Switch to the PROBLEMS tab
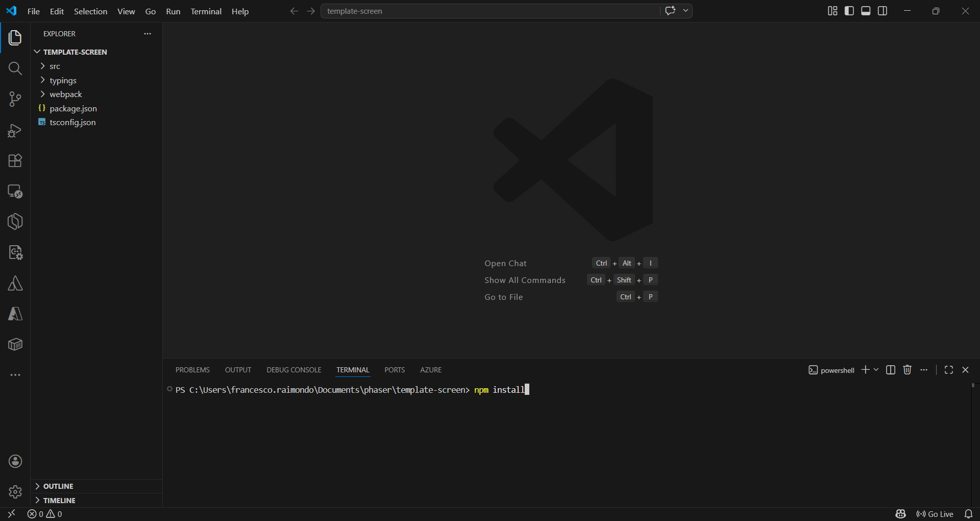Viewport: 980px width, 521px height. (x=192, y=370)
